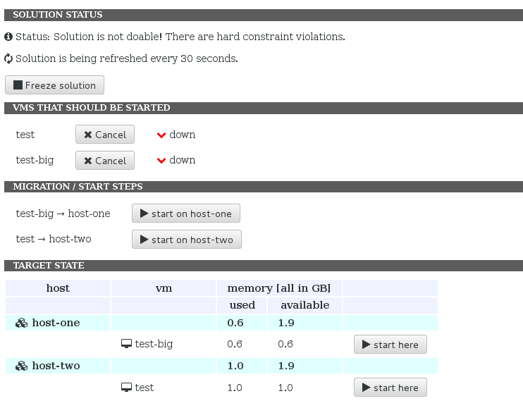Select the host-two row label
The width and height of the screenshot is (523, 420).
tap(56, 366)
